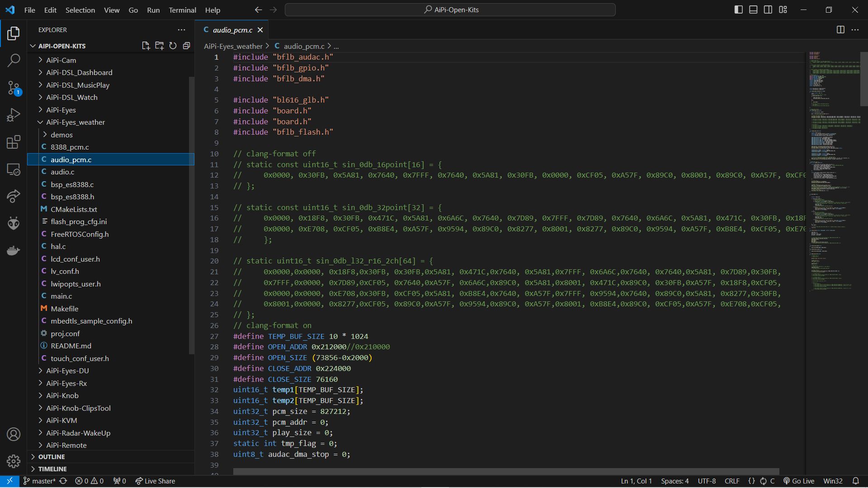This screenshot has width=868, height=488.
Task: Click Win32 configuration in status bar
Action: (x=833, y=481)
